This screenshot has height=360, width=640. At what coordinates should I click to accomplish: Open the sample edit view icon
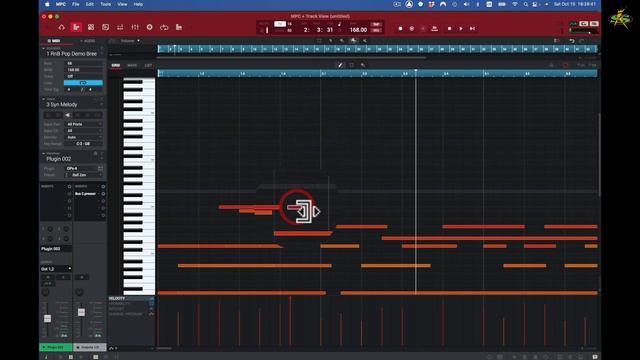tap(106, 27)
